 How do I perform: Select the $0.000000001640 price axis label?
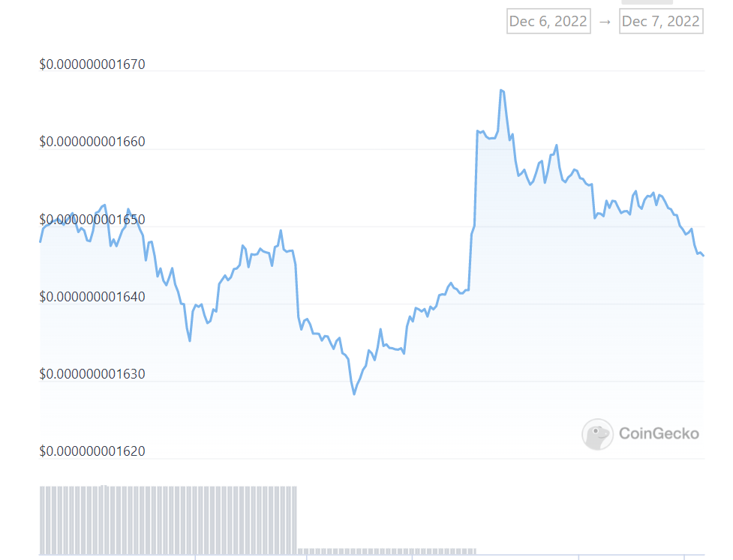[x=92, y=297]
